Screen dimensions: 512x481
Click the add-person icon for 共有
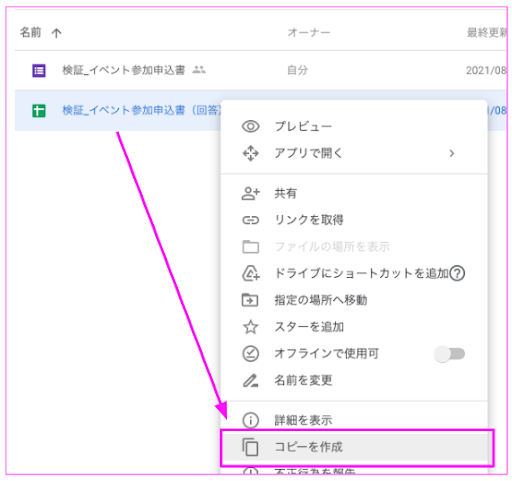[x=250, y=193]
